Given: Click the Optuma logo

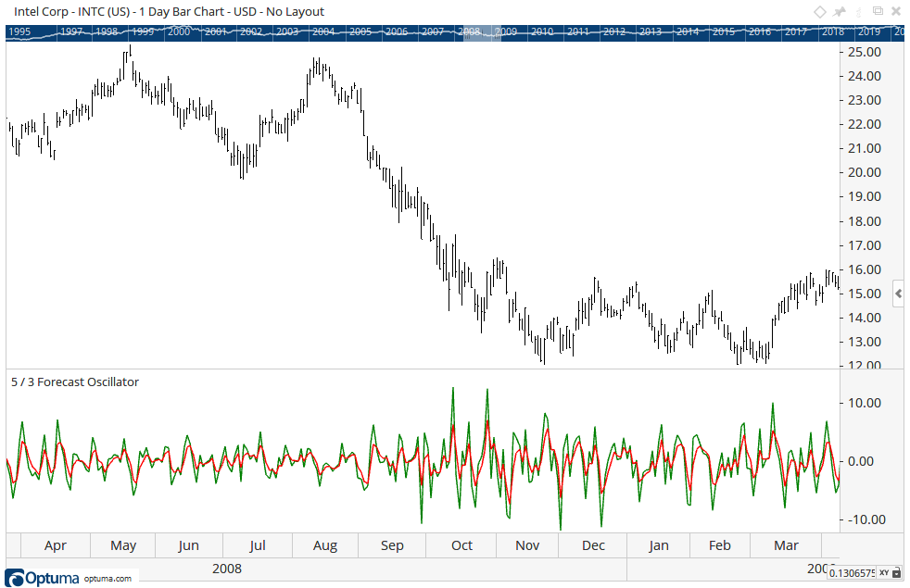Looking at the screenshot, I should click(x=42, y=578).
